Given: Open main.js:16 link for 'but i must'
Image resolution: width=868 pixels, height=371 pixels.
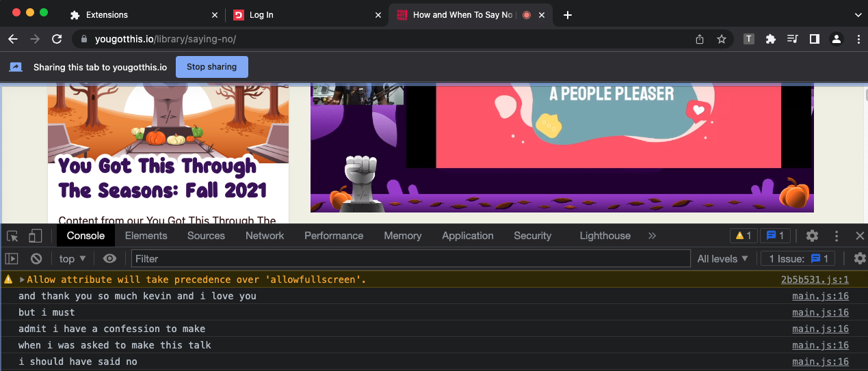Looking at the screenshot, I should (820, 312).
